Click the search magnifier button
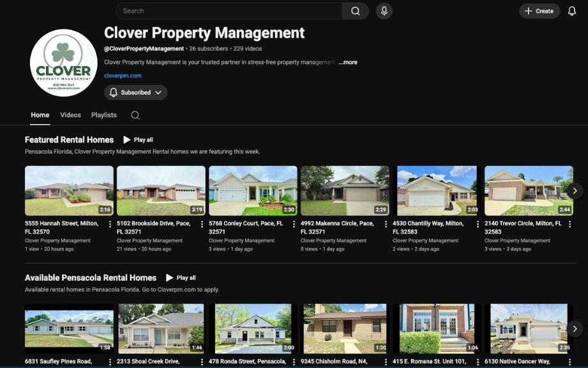The height and width of the screenshot is (368, 588). 355,11
